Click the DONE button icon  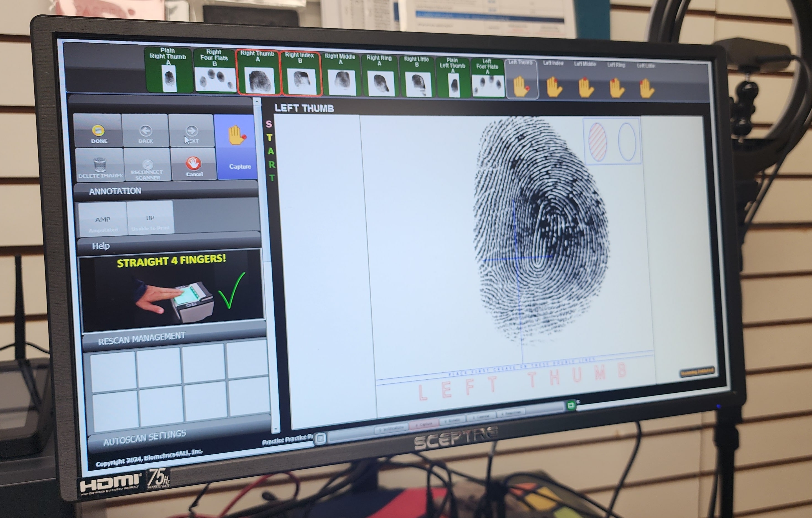(98, 131)
